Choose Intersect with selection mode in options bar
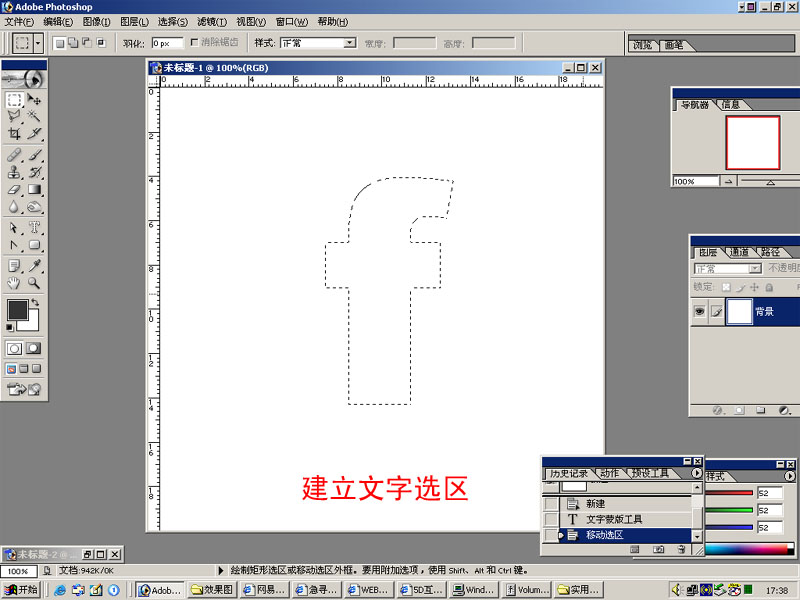800x600 pixels. tap(101, 43)
